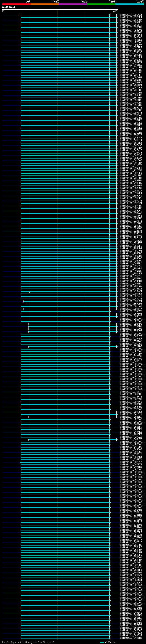Select UniRef100_C0PQJ1 entry

point(131,296)
